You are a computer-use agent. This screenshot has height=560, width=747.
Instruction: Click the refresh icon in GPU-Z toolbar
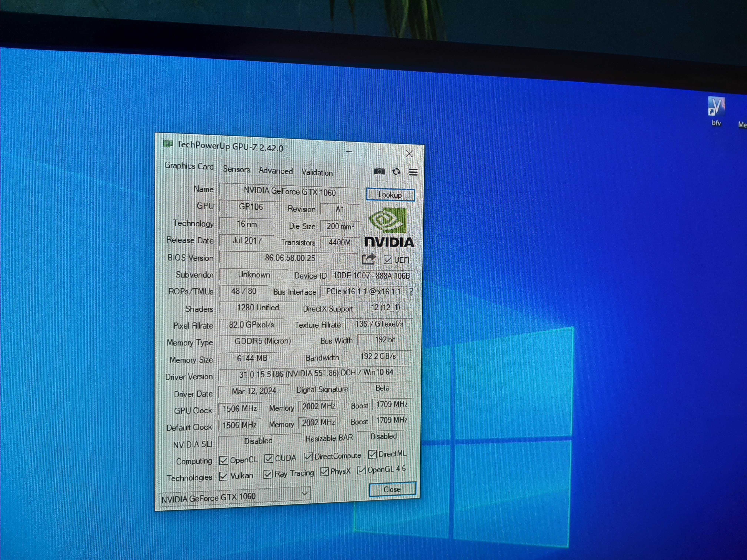(x=396, y=172)
